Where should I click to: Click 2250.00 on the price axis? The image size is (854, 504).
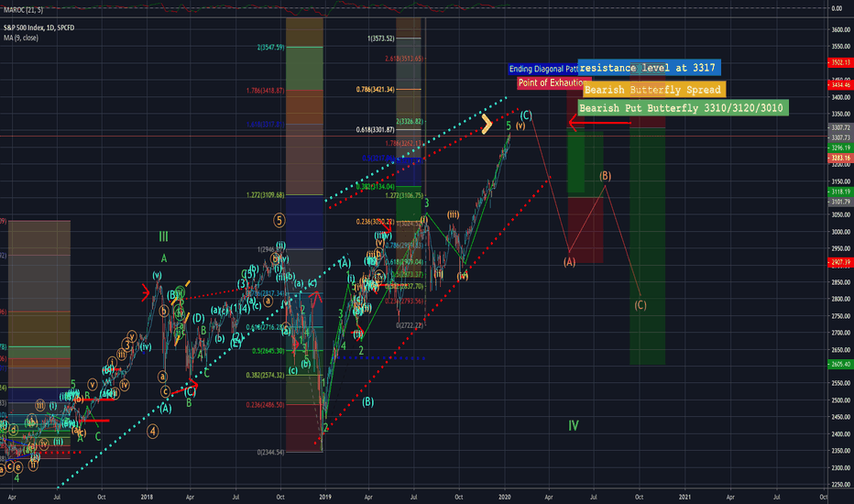[x=841, y=485]
